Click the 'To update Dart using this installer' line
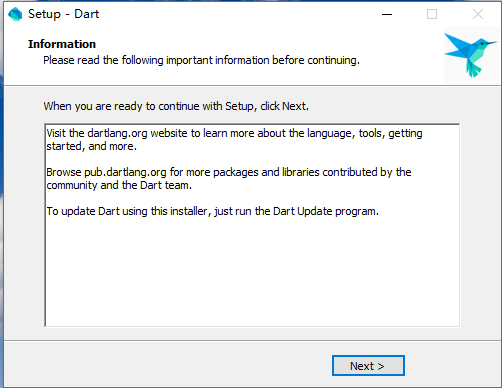502x388 pixels. (213, 211)
